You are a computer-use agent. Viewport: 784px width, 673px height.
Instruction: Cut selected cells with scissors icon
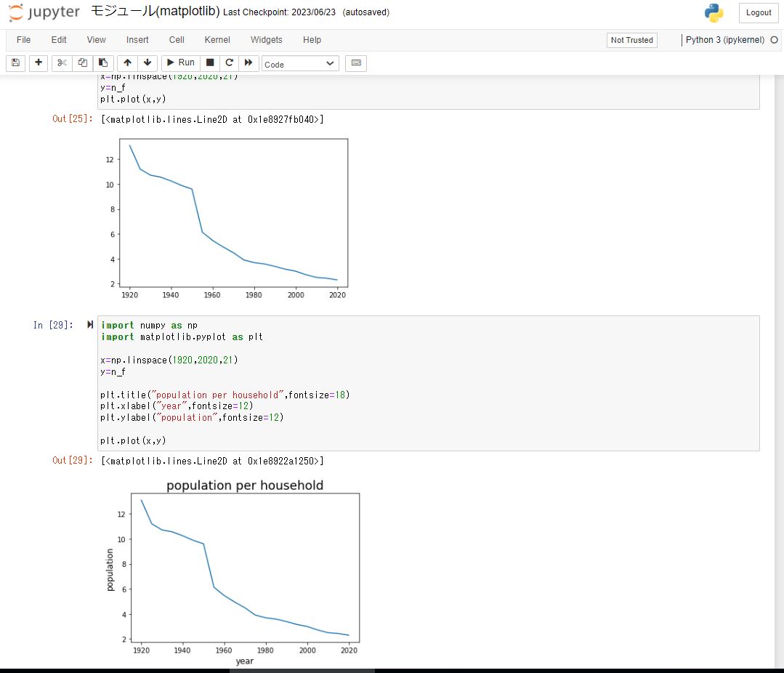[x=62, y=63]
